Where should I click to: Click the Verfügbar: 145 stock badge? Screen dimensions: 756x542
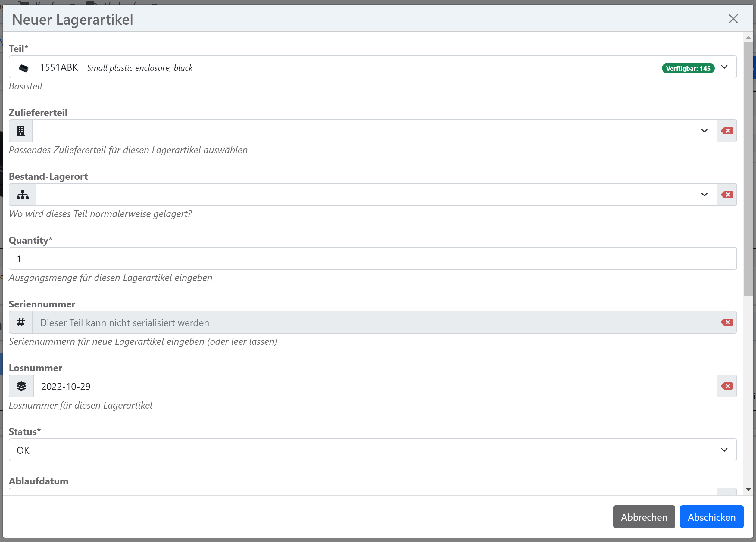[688, 68]
